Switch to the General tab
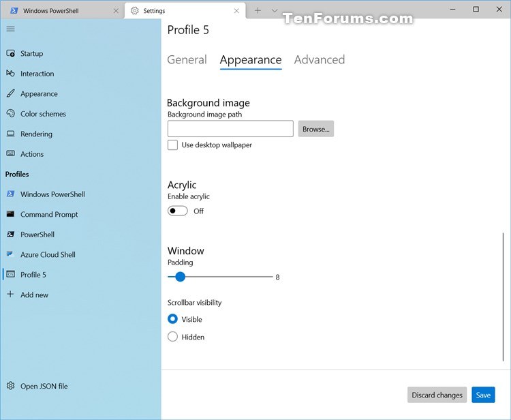Image resolution: width=511 pixels, height=420 pixels. coord(187,60)
